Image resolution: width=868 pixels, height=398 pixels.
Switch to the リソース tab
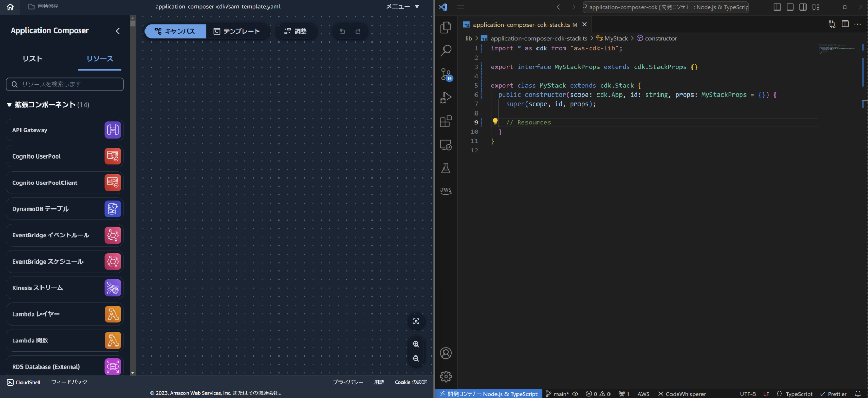[x=100, y=59]
